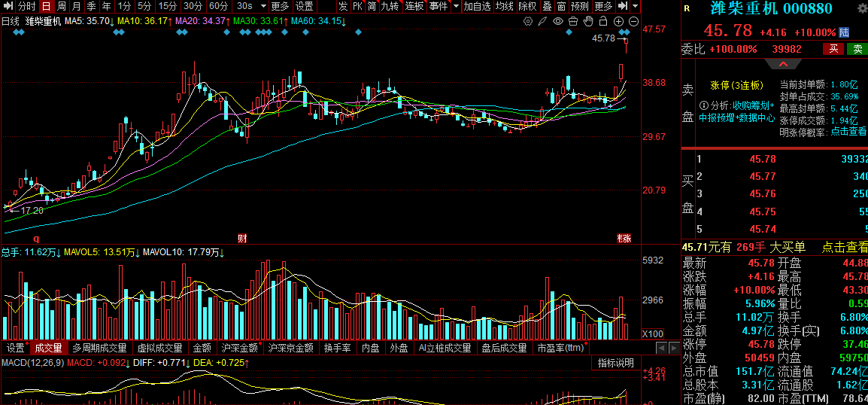Image resolution: width=868 pixels, height=405 pixels.
Task: Select 60分 minute period
Action: (218, 7)
